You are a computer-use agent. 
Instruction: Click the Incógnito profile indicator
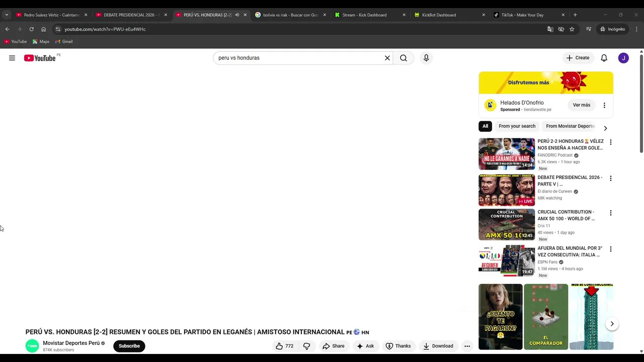pyautogui.click(x=612, y=29)
